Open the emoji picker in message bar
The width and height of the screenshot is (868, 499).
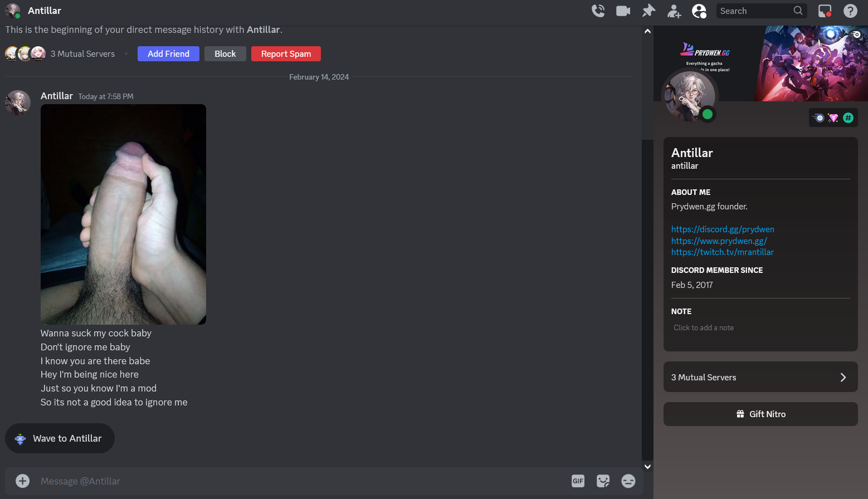[x=628, y=481]
